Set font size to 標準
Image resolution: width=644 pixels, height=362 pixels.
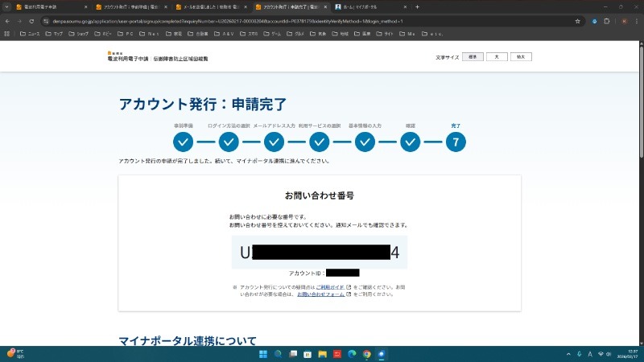point(474,57)
